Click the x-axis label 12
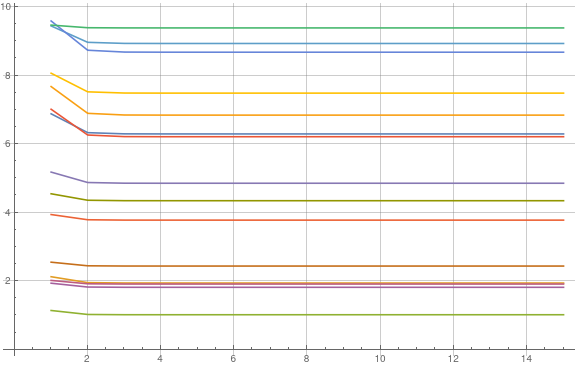Screen dimensions: 576x366 pyautogui.click(x=453, y=359)
